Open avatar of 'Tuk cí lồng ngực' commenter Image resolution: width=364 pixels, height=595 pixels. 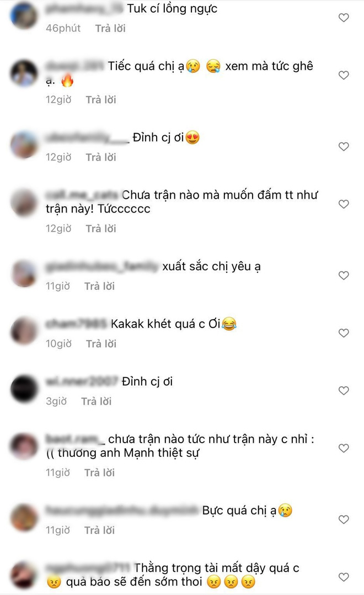point(24,17)
